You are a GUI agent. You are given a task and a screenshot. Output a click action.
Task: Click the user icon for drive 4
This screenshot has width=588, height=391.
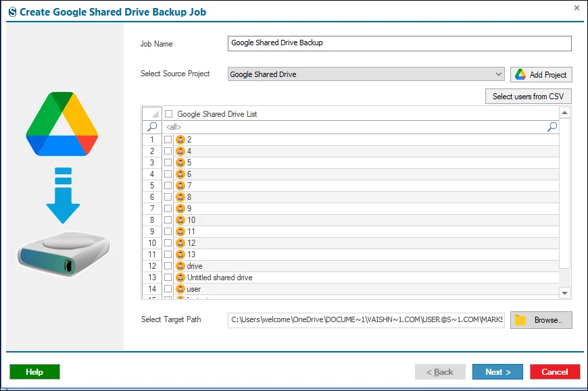[x=180, y=151]
